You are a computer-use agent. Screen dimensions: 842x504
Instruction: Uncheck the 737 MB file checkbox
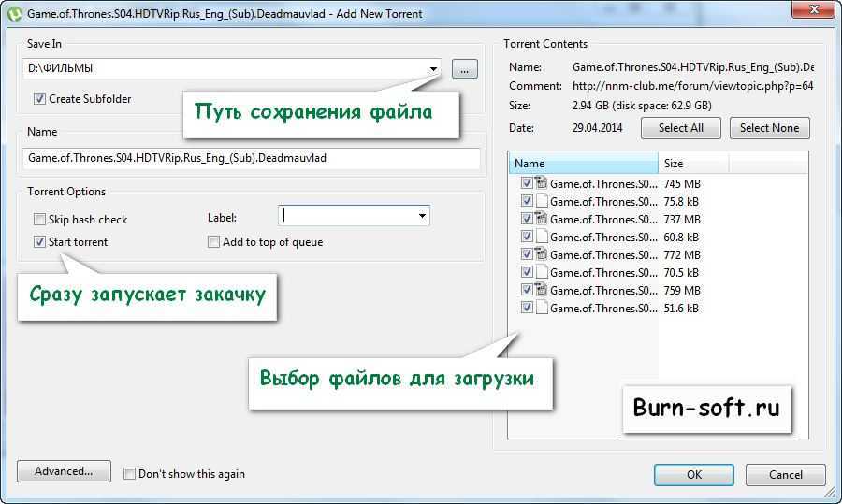click(527, 219)
